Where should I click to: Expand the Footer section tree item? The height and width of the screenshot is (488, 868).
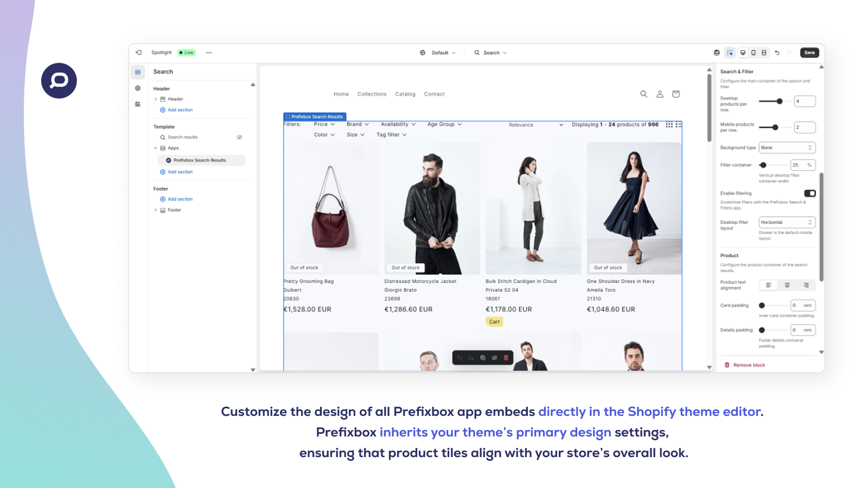pos(156,210)
